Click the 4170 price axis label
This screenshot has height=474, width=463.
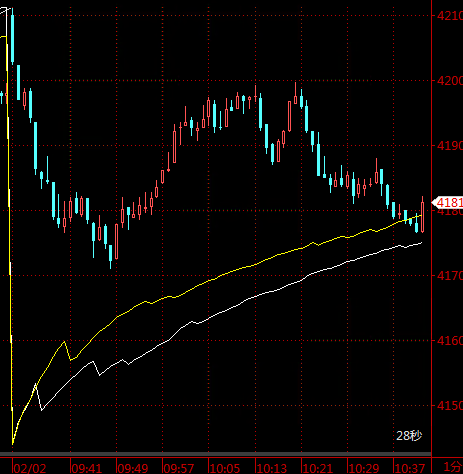pos(450,275)
